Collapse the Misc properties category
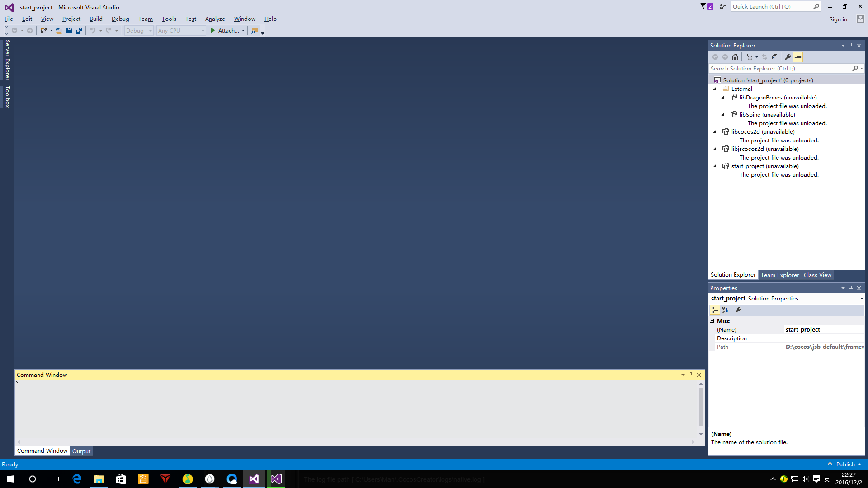 (712, 321)
